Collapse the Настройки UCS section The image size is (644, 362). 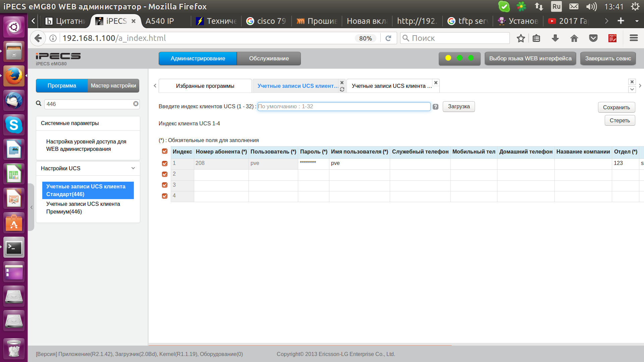133,168
